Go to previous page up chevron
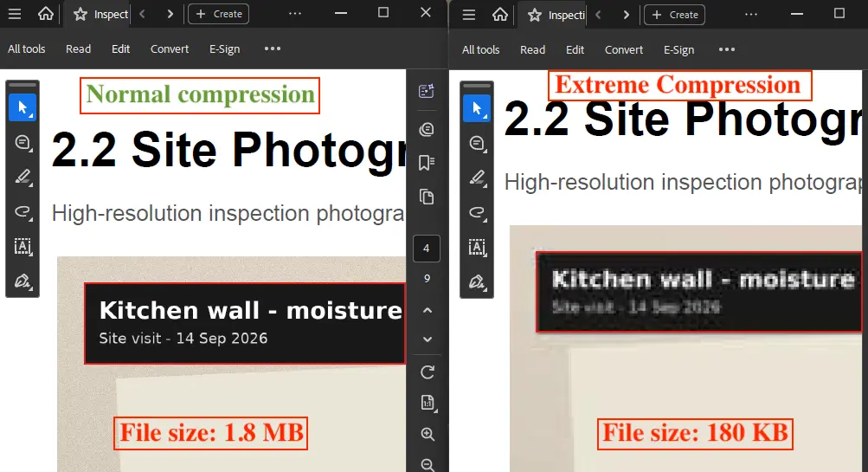868x472 pixels. coord(428,310)
